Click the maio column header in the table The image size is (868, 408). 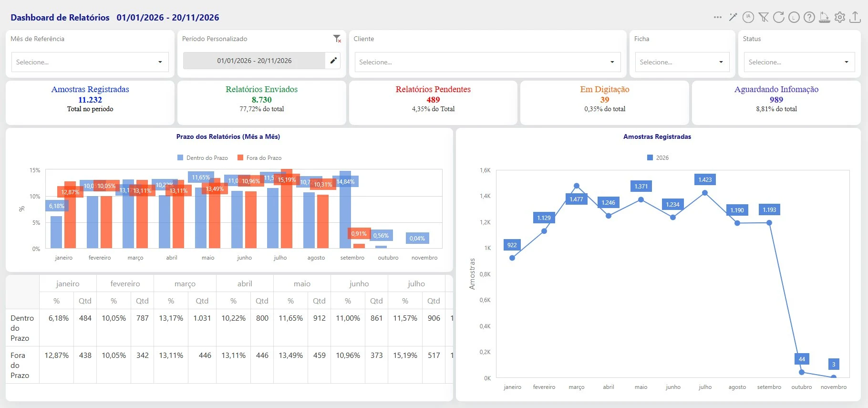pos(302,283)
